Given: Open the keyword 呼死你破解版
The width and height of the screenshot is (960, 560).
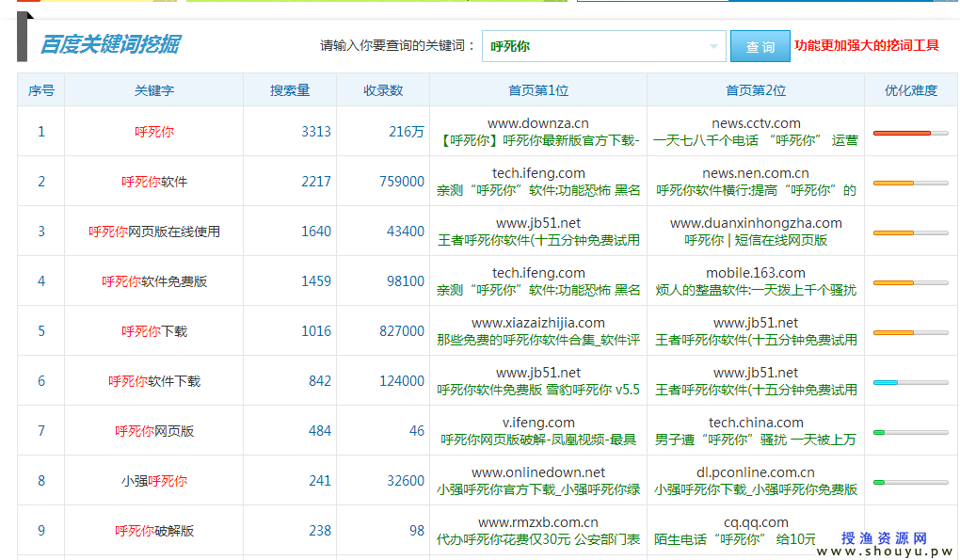Looking at the screenshot, I should pyautogui.click(x=154, y=531).
